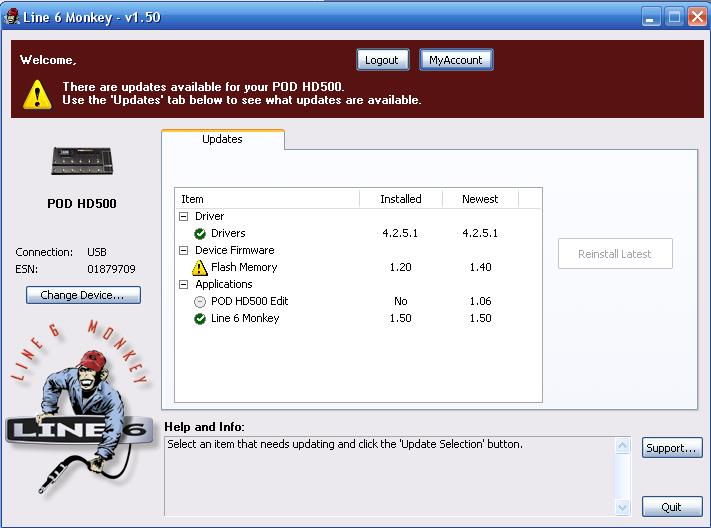Select the Line 6 Monkey row
The width and height of the screenshot is (711, 528).
pyautogui.click(x=358, y=319)
